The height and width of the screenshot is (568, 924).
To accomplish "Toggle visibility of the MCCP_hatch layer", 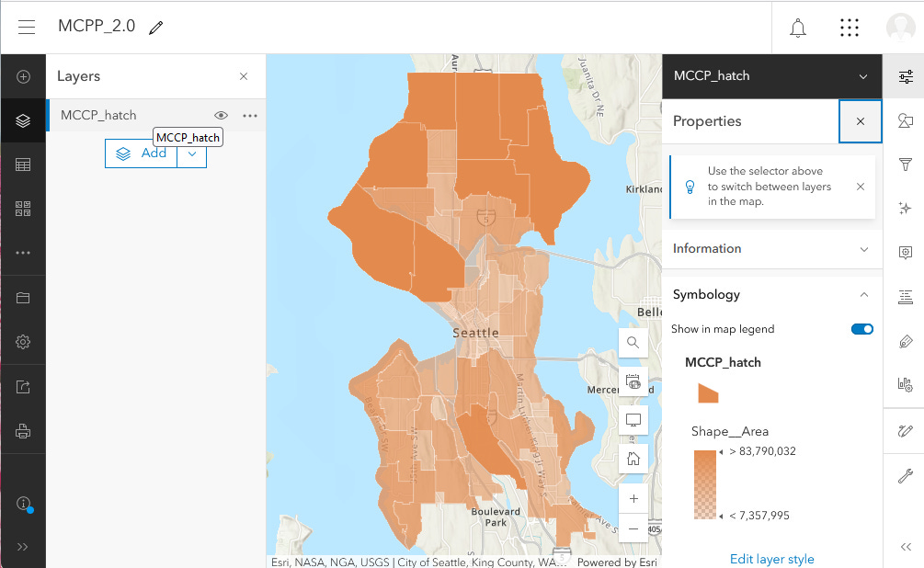I will click(221, 115).
